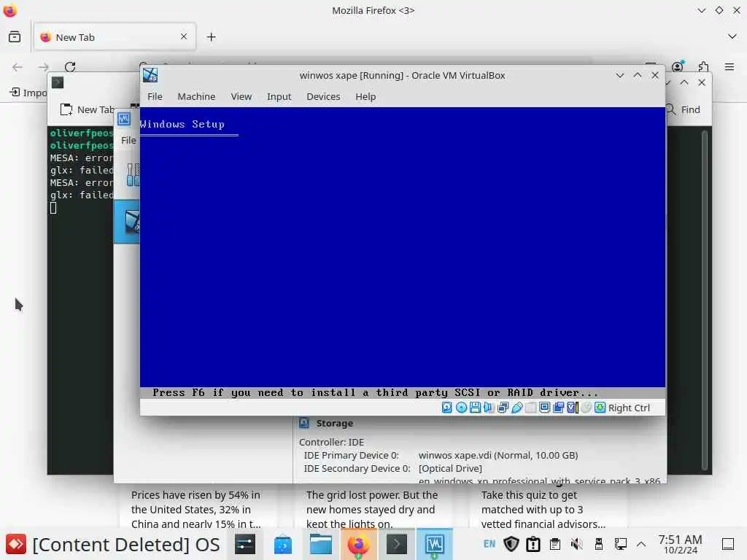
Task: Click Firefox forward arrow
Action: pos(44,66)
